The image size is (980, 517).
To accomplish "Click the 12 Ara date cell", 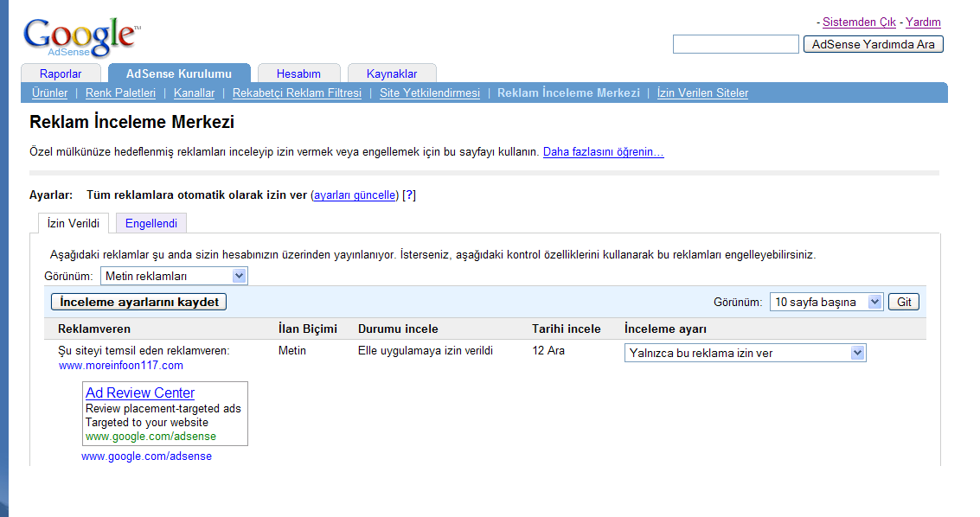I will [x=548, y=351].
